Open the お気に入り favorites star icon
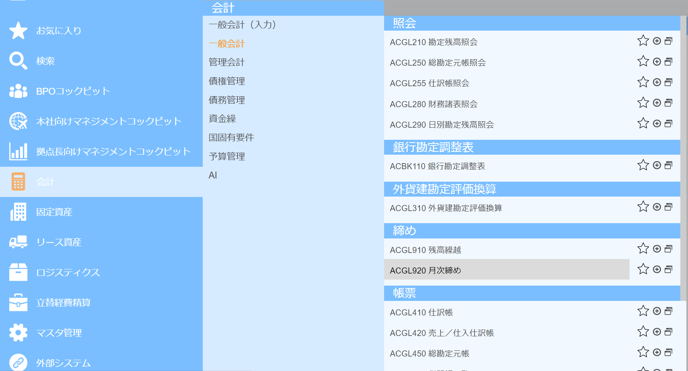The image size is (688, 371). [x=18, y=31]
